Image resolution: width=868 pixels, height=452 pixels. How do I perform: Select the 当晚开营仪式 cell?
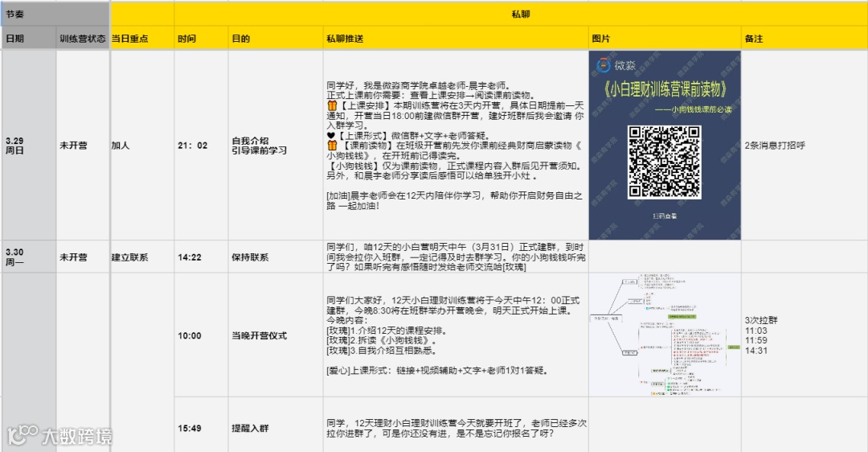click(276, 335)
